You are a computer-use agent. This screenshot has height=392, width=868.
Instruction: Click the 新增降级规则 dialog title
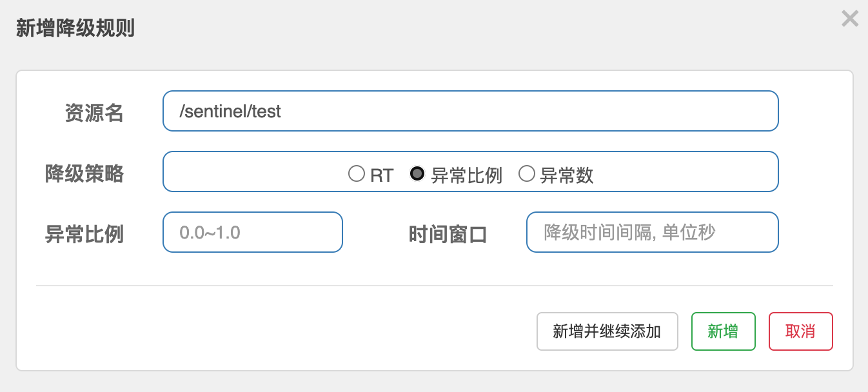point(75,28)
